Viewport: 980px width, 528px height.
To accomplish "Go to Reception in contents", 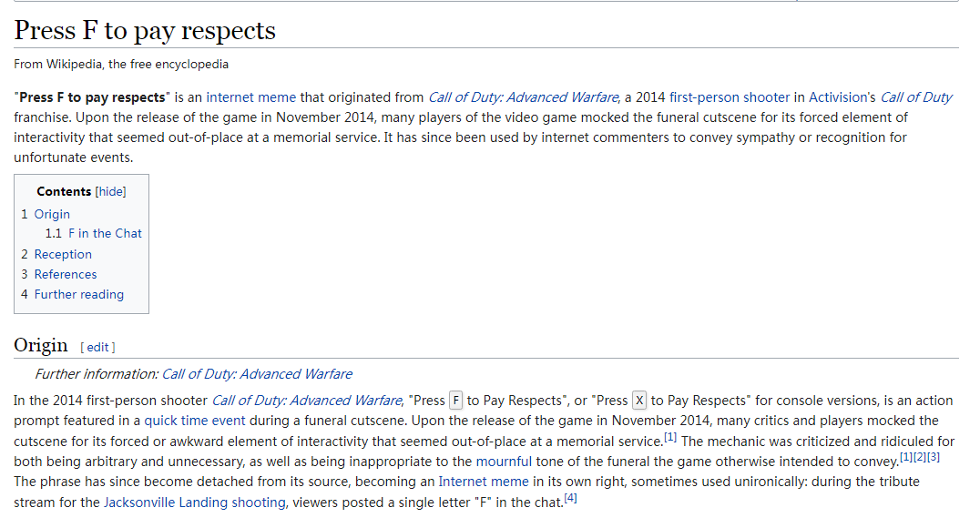I will (63, 254).
